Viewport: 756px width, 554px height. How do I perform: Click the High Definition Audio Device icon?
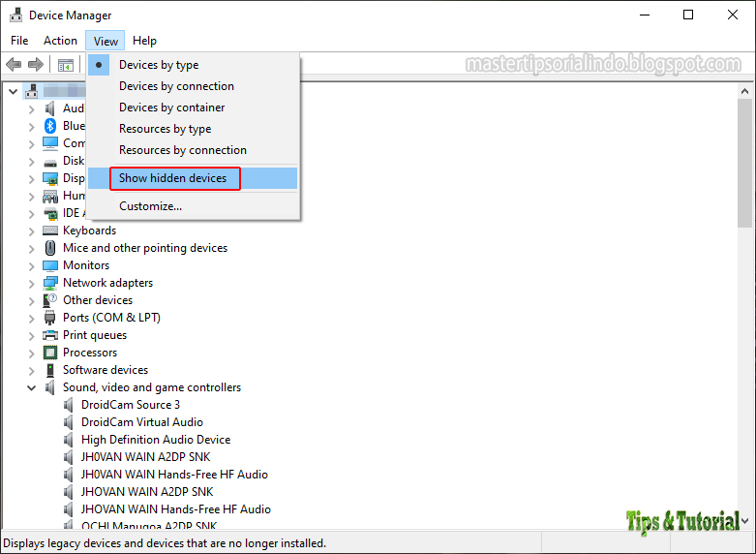click(69, 440)
